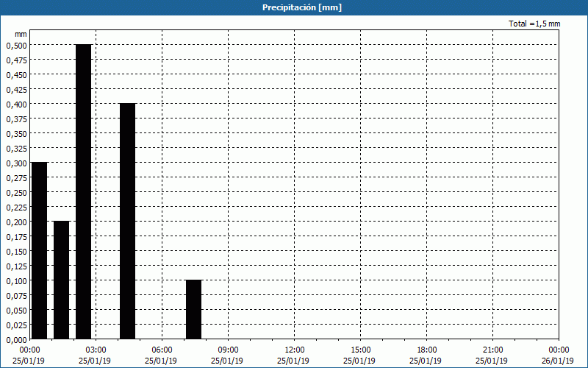Click the 03:00 time label on x-axis
The image size is (588, 368).
pyautogui.click(x=96, y=350)
